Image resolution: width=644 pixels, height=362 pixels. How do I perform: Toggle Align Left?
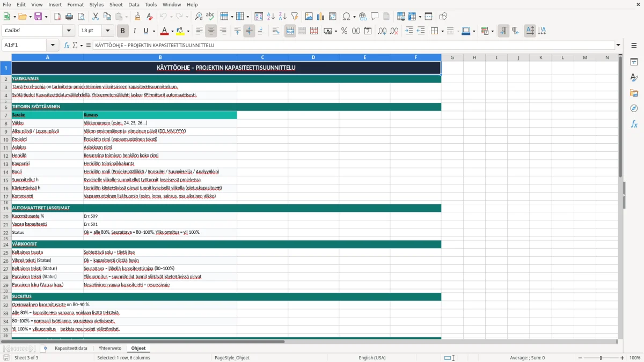[x=200, y=31]
